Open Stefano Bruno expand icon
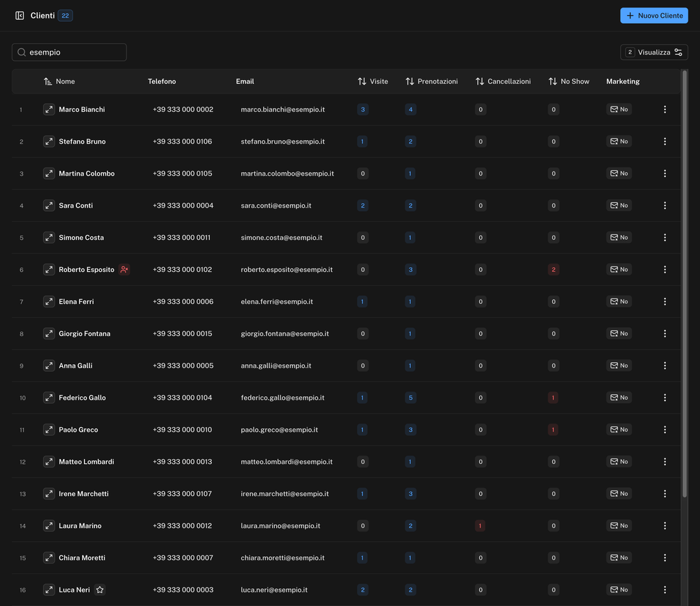The height and width of the screenshot is (606, 700). click(49, 141)
